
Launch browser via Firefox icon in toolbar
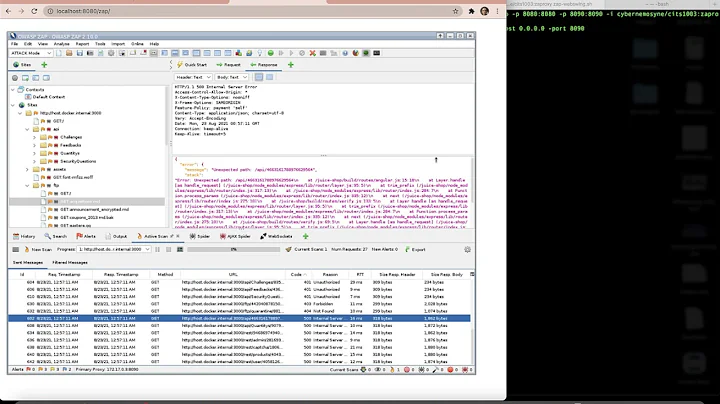355,53
